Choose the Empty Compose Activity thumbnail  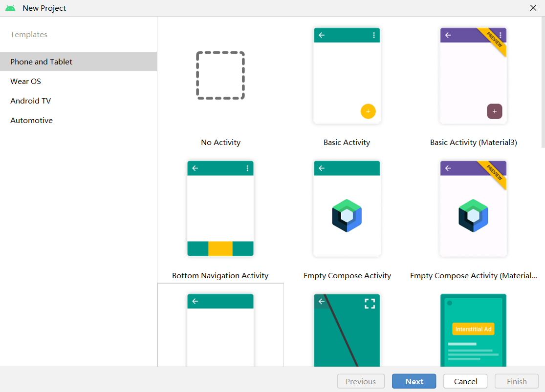pyautogui.click(x=347, y=208)
